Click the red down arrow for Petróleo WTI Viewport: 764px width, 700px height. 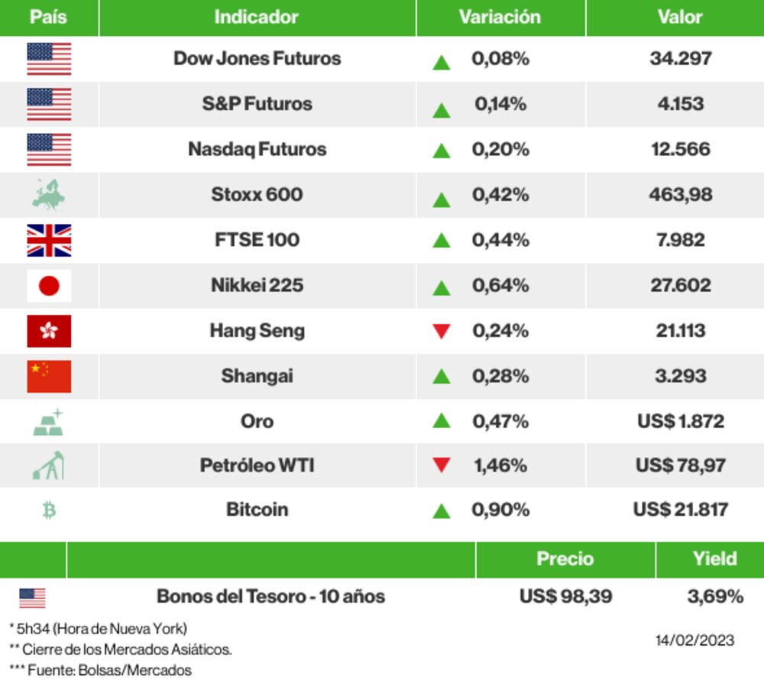[442, 465]
